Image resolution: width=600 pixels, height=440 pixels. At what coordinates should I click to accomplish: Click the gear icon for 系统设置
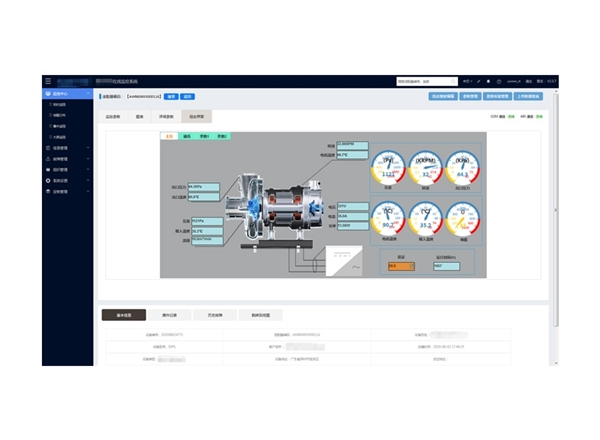pos(48,180)
